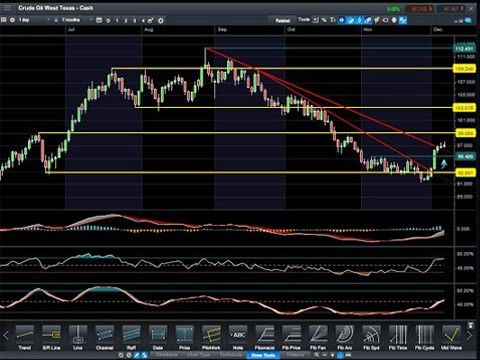This screenshot has width=480, height=360.
Task: Select the Fib Fan tool
Action: [x=318, y=337]
